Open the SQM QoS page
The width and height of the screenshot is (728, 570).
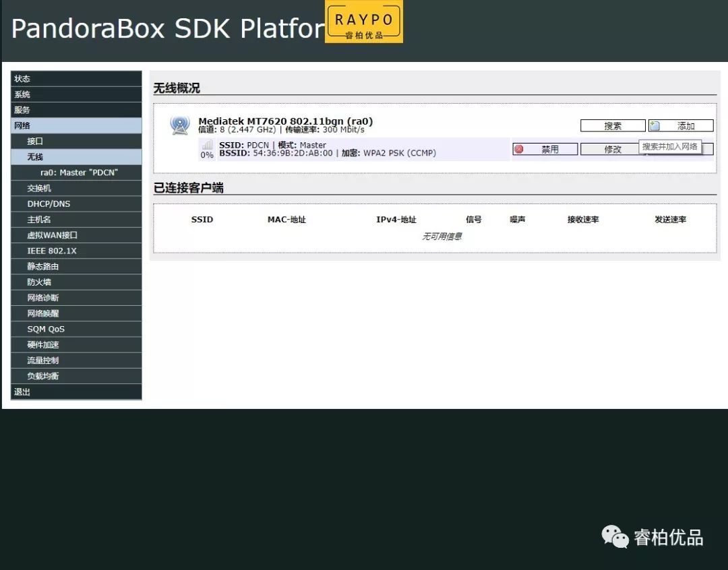click(x=76, y=329)
